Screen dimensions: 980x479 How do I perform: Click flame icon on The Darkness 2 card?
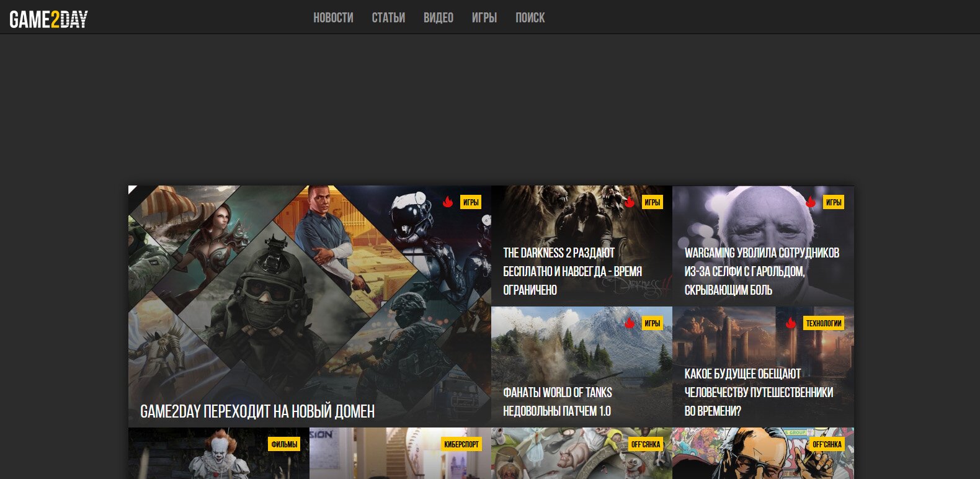pyautogui.click(x=630, y=202)
